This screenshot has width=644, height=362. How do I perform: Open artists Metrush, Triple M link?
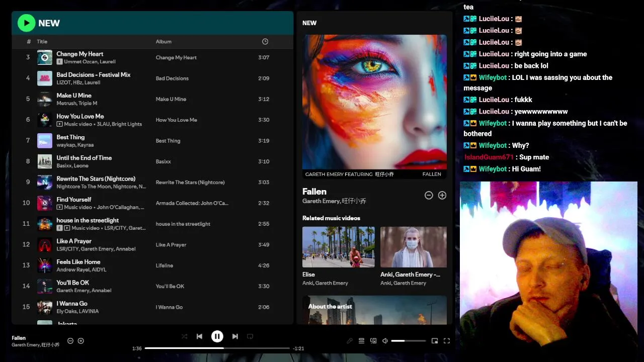[77, 103]
